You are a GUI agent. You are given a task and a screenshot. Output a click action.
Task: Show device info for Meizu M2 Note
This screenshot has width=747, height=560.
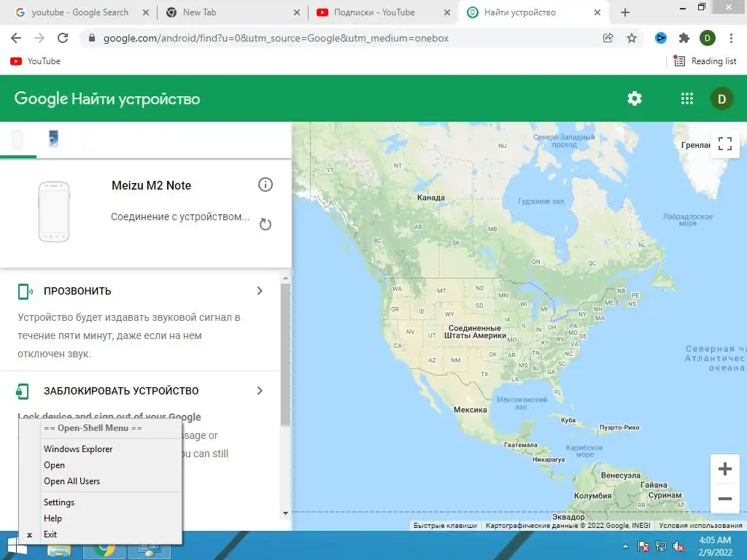click(266, 184)
